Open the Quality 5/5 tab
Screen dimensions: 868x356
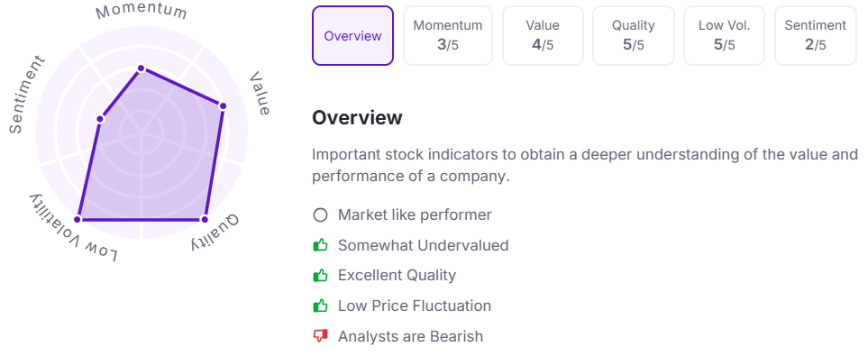coord(634,36)
